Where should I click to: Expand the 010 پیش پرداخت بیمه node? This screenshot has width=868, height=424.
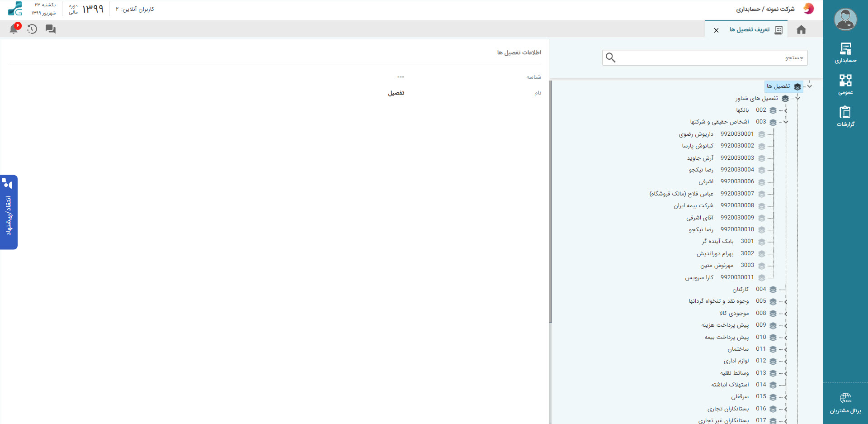pos(786,337)
